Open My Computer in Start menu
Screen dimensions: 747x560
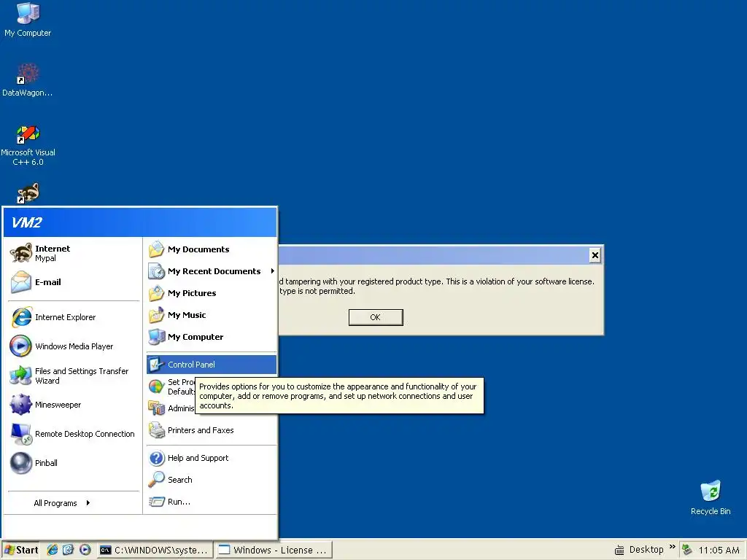[x=211, y=337]
